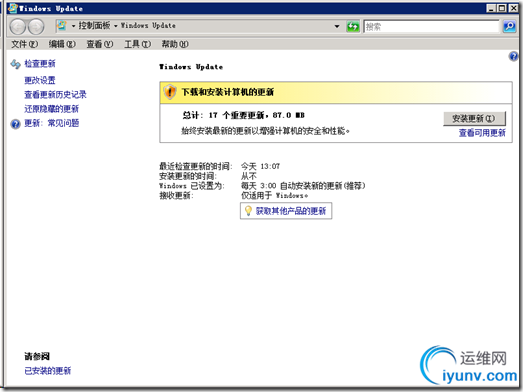523x392 pixels.
Task: Click the lightbulb icon in updates box
Action: [x=248, y=211]
